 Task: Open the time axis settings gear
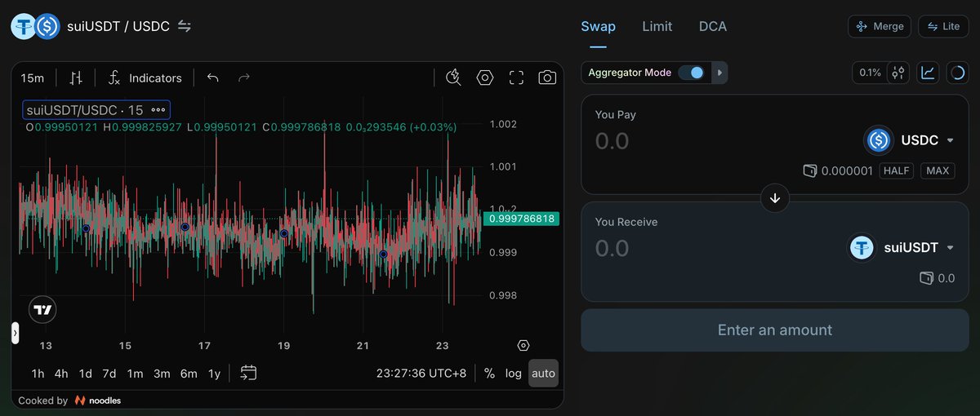coord(523,345)
